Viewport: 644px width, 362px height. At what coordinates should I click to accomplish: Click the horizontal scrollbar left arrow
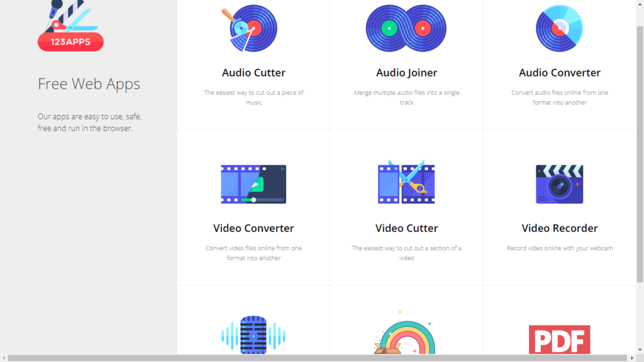[4, 358]
